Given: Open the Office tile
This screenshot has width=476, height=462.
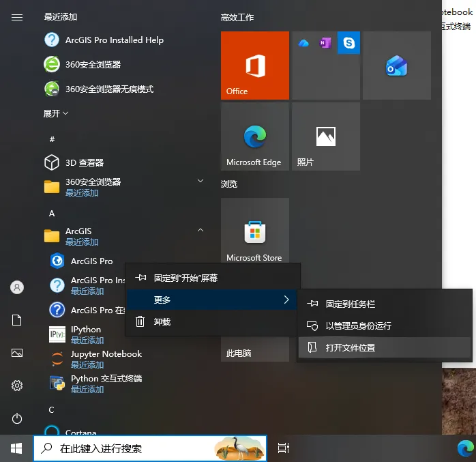Looking at the screenshot, I should 255,66.
